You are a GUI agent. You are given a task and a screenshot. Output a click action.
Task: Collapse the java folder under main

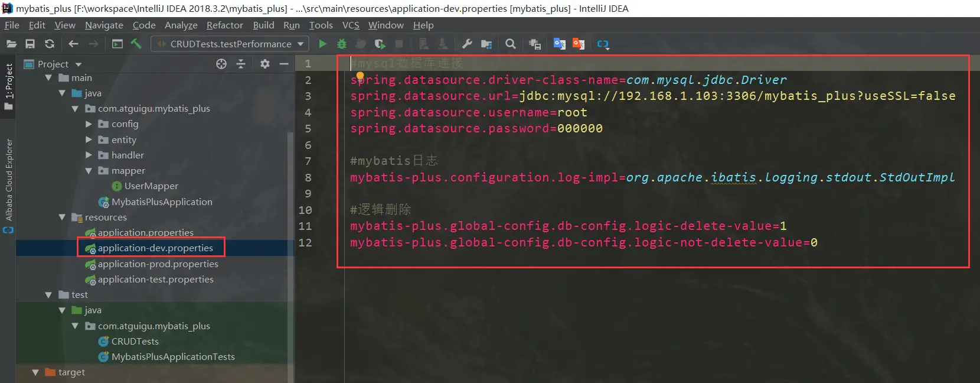62,93
